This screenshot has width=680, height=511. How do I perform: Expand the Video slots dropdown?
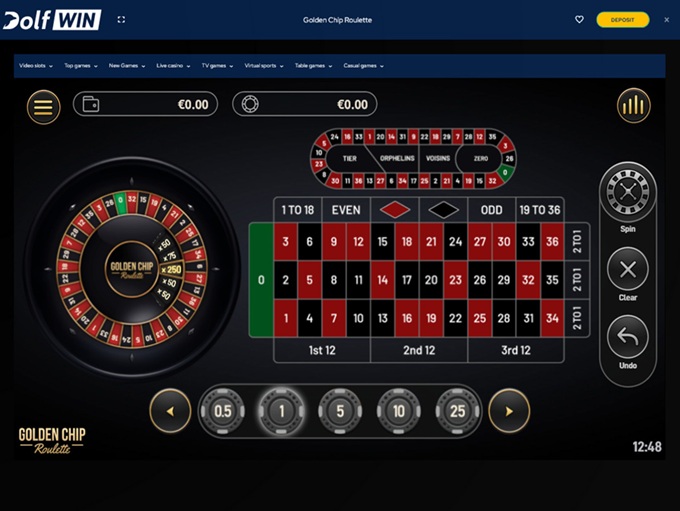[36, 66]
